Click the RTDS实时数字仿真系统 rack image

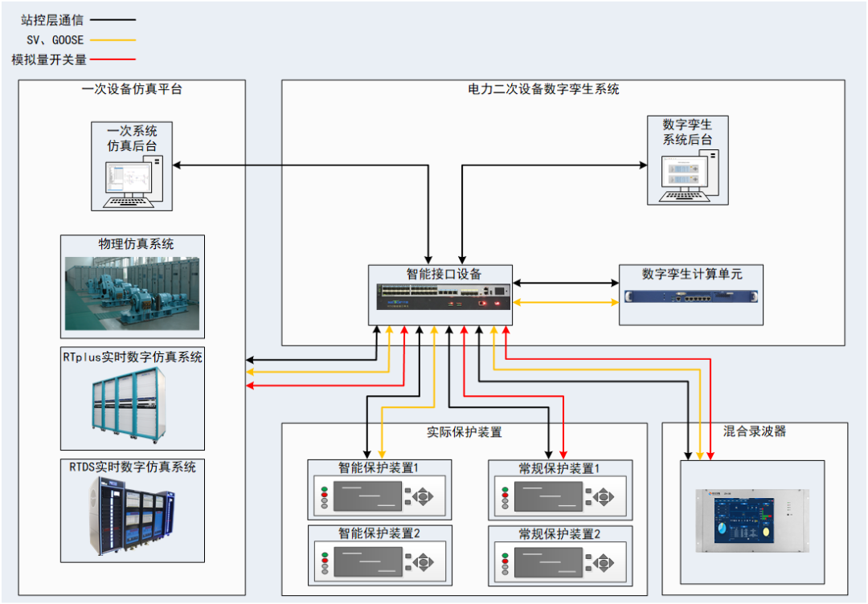point(133,516)
